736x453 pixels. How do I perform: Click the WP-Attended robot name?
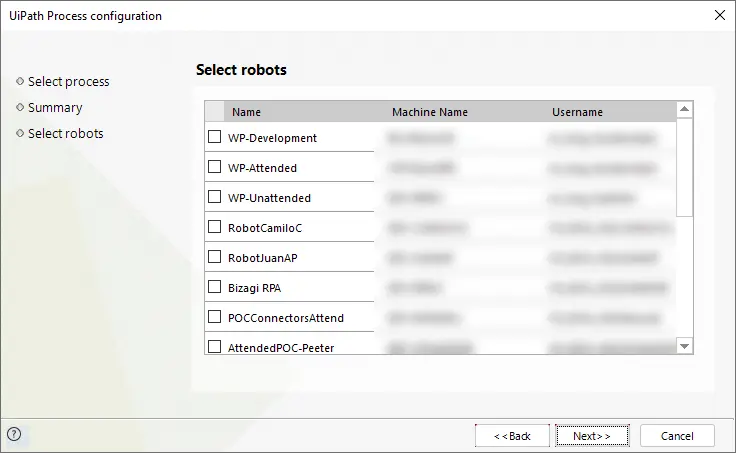click(262, 168)
